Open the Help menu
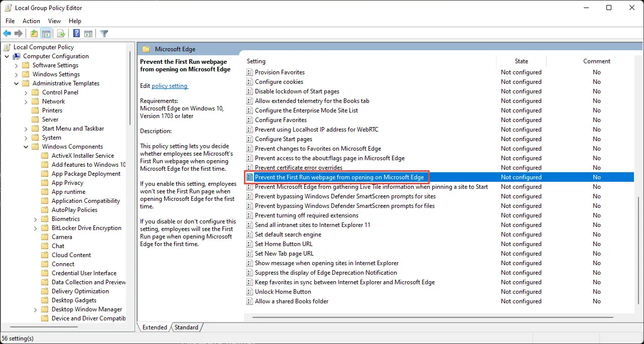 point(75,21)
